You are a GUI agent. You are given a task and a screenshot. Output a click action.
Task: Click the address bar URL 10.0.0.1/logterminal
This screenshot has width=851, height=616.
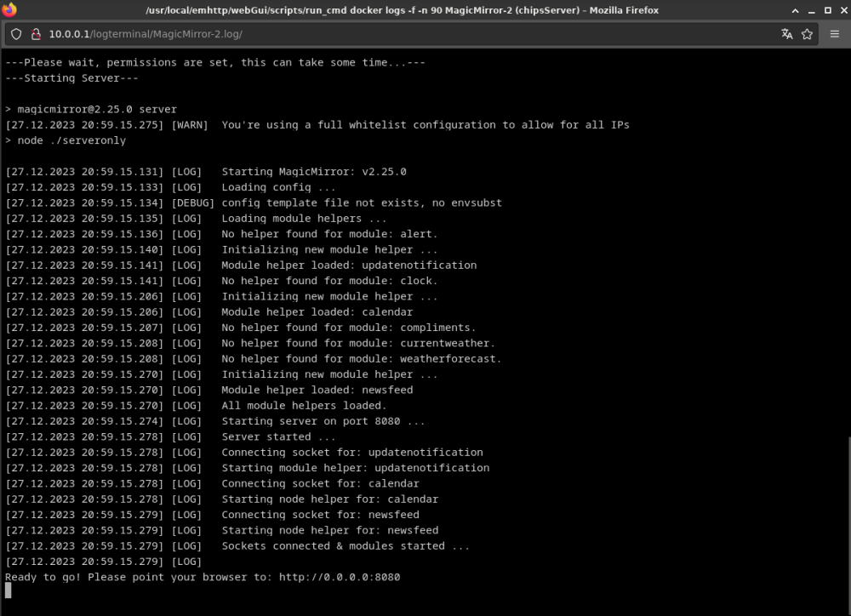pyautogui.click(x=146, y=34)
